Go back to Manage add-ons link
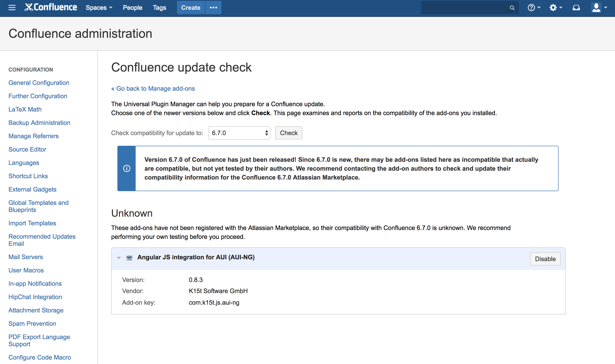The image size is (615, 364). point(153,88)
